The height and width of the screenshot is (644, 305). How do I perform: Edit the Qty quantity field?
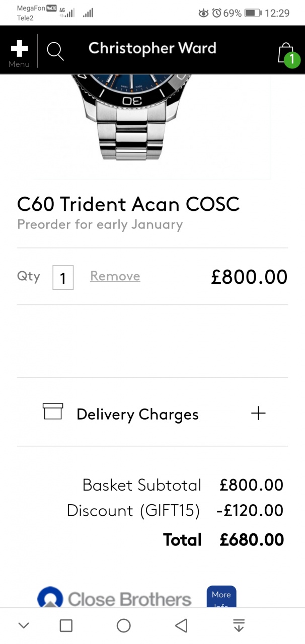point(63,277)
